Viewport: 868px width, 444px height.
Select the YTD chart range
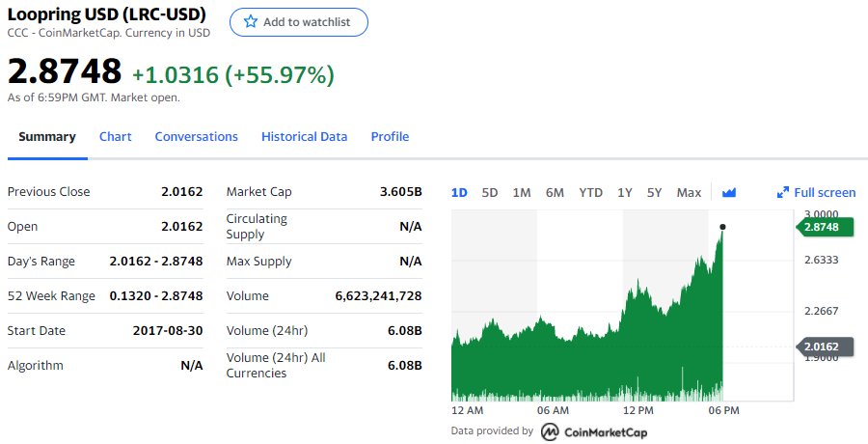(590, 192)
